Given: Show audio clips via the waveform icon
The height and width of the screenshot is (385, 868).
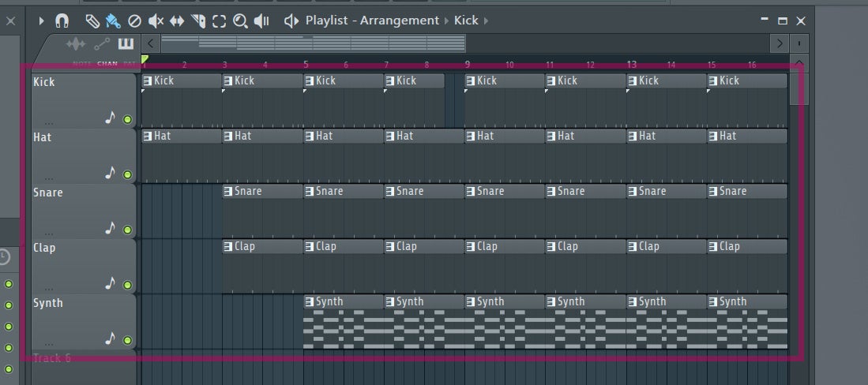Looking at the screenshot, I should (77, 43).
